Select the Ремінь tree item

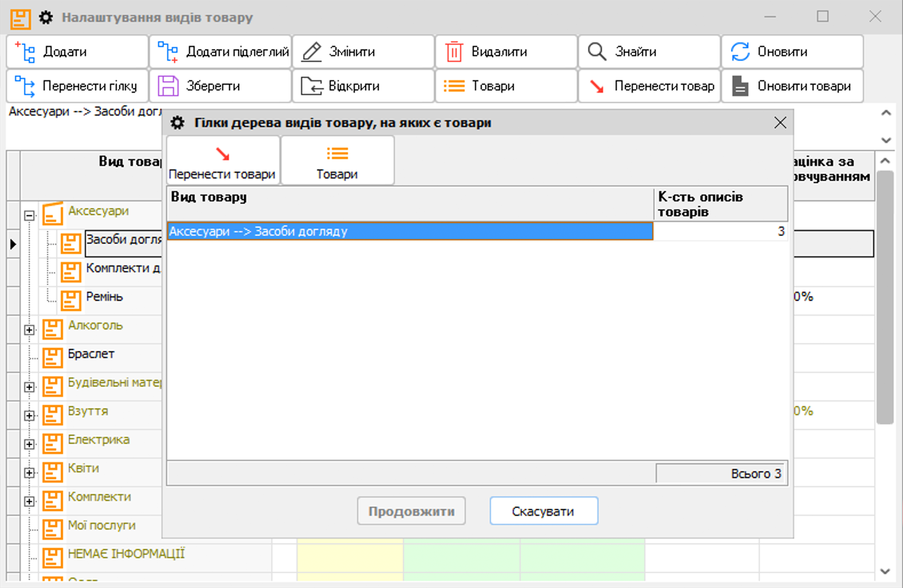click(x=104, y=297)
